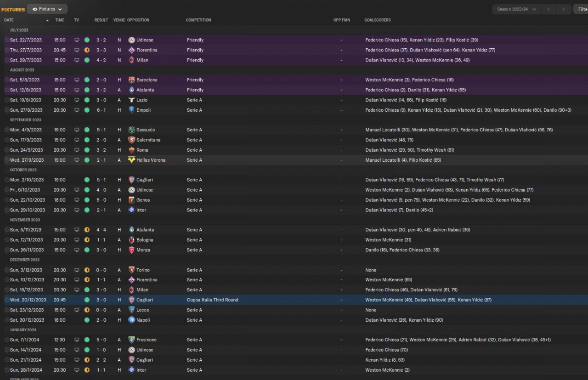Image resolution: width=588 pixels, height=380 pixels.
Task: Click the Hellas Verona club badge icon
Action: pyautogui.click(x=131, y=160)
